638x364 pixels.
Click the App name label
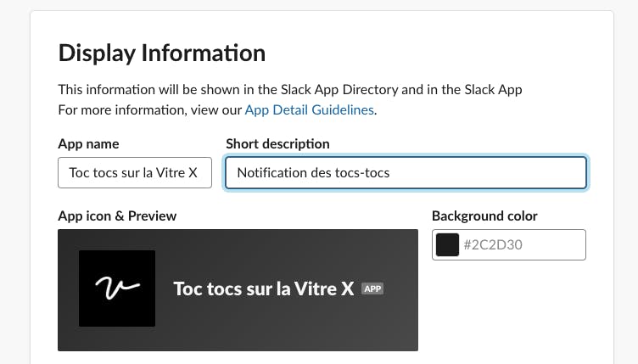coord(88,144)
